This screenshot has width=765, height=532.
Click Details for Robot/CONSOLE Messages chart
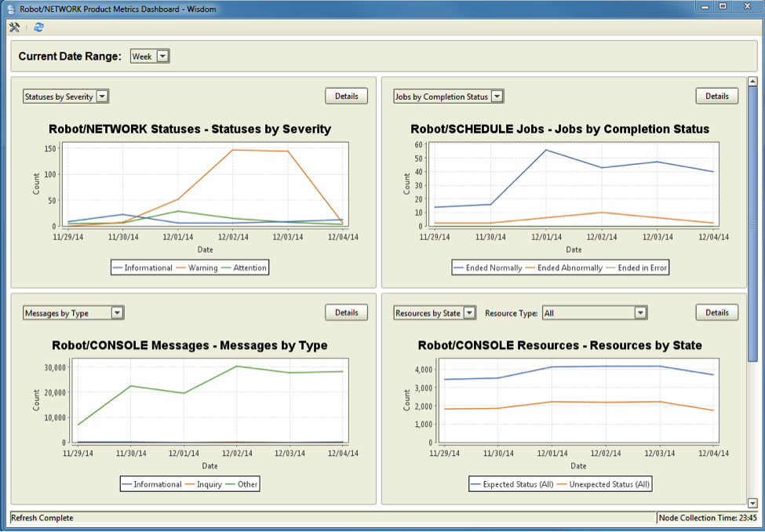346,312
